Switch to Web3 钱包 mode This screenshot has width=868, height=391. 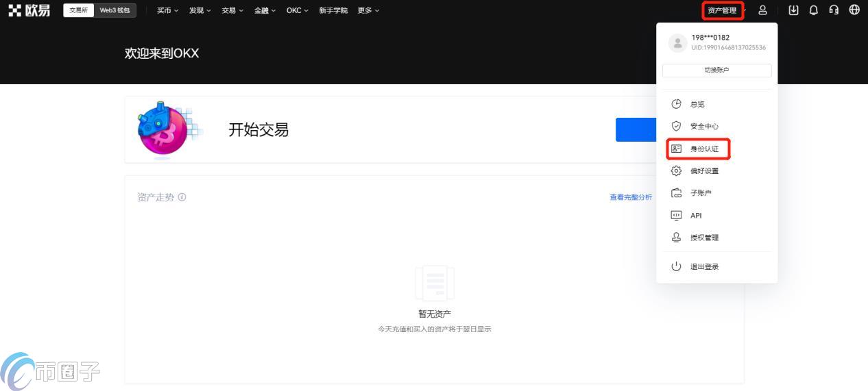114,10
